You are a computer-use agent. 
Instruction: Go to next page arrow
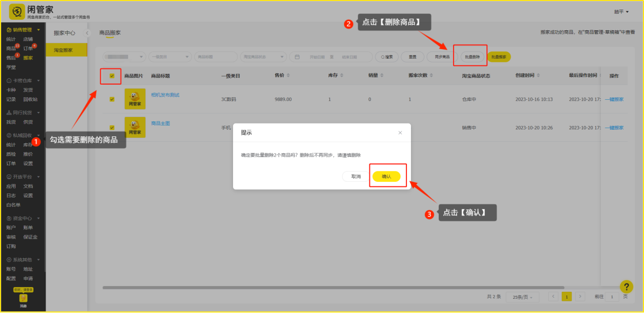point(580,296)
